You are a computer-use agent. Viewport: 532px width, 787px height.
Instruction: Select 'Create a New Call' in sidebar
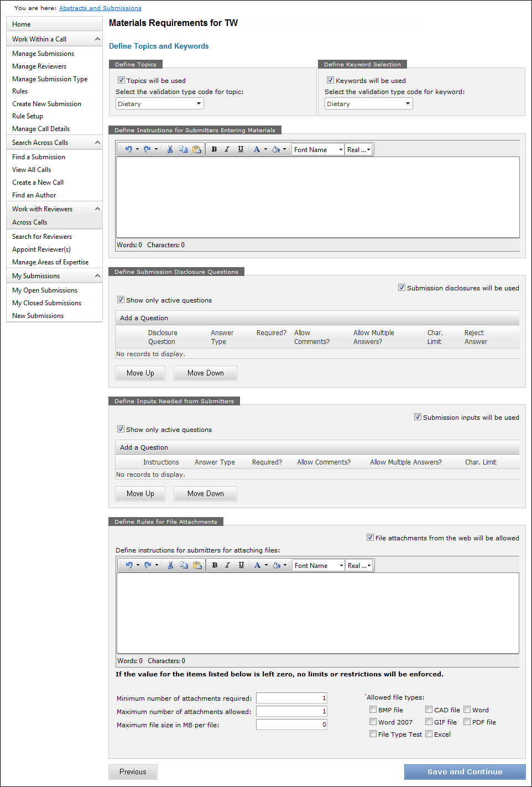38,183
